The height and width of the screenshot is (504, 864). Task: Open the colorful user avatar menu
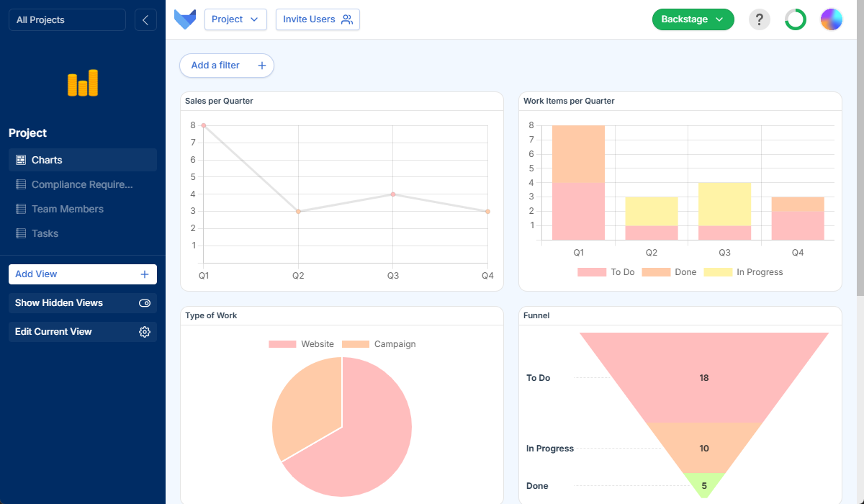pyautogui.click(x=831, y=19)
